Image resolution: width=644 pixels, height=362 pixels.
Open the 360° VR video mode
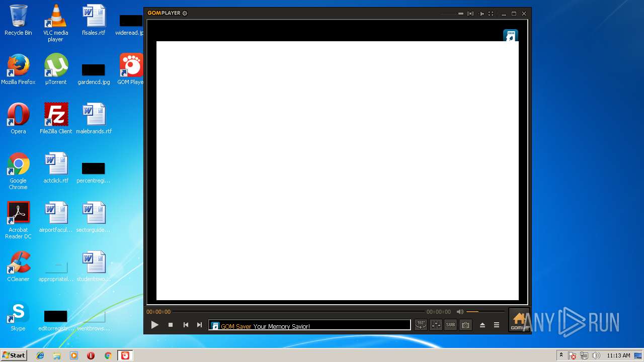421,325
